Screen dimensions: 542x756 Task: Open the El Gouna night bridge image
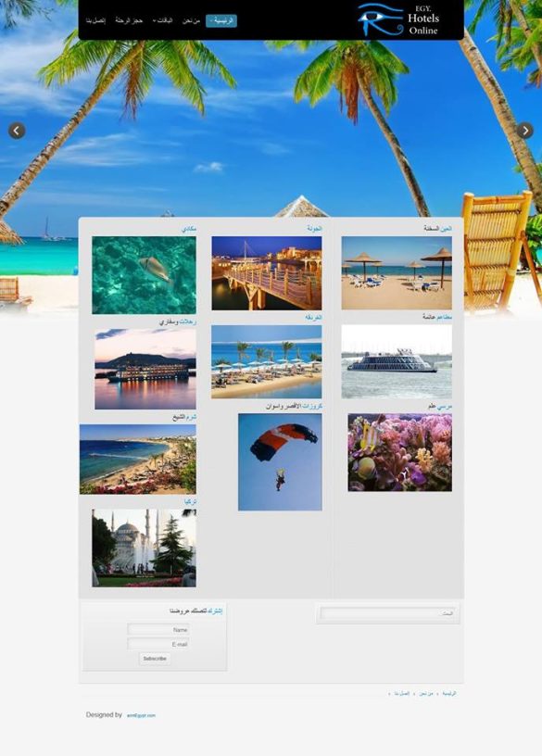(x=267, y=273)
